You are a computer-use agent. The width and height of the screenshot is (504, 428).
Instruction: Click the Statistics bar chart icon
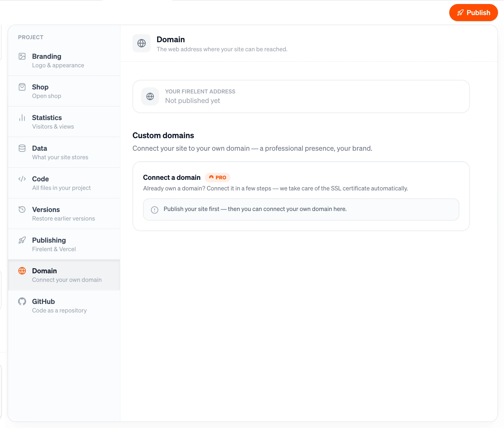click(22, 118)
